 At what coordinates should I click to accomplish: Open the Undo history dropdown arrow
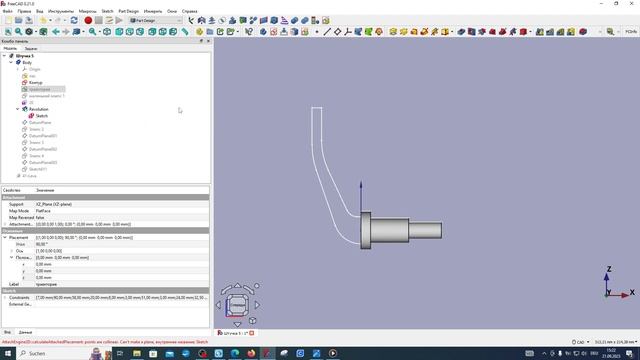[50, 20]
